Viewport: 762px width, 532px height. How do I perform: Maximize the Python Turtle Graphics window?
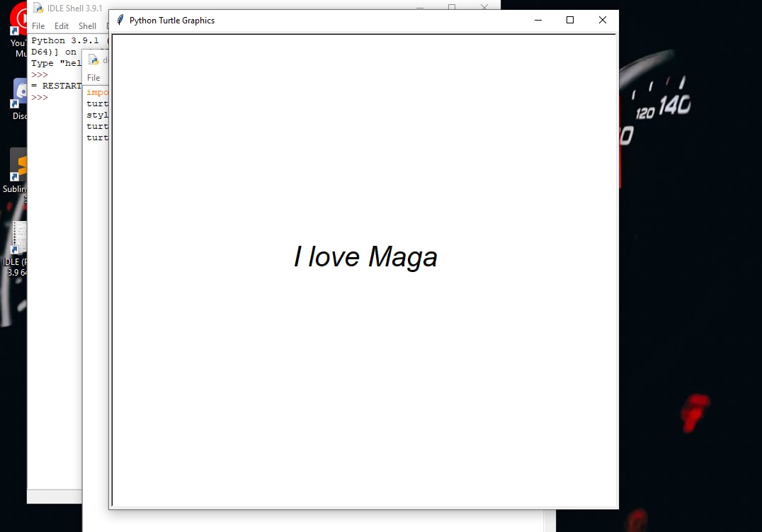pyautogui.click(x=570, y=20)
